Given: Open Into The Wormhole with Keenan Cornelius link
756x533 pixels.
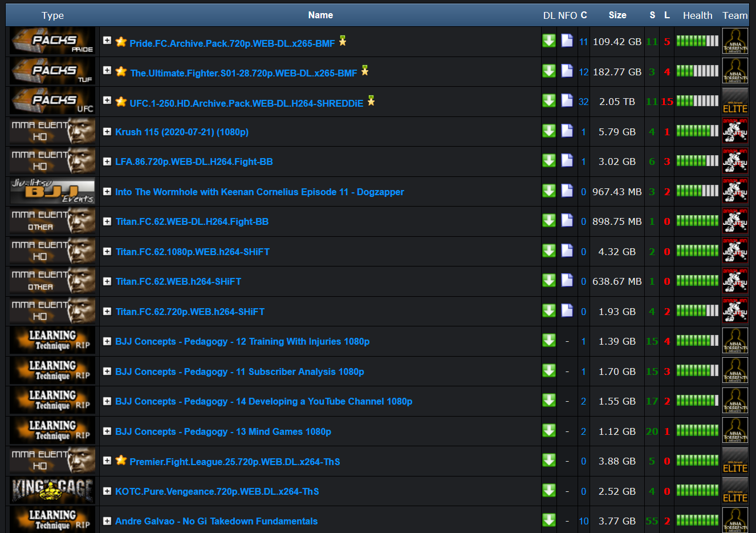Looking at the screenshot, I should (259, 192).
